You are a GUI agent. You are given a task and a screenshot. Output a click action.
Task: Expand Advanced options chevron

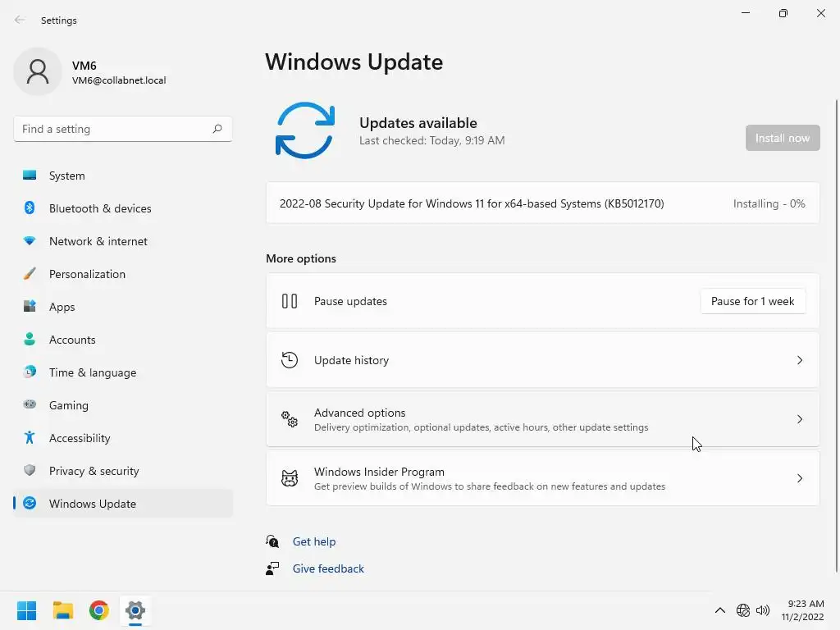click(x=799, y=419)
